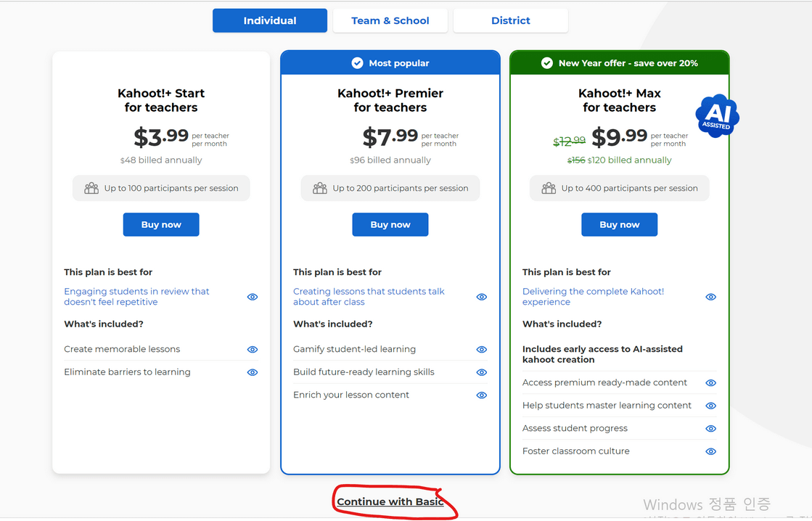Click participants icon for Up to 200 participants

coord(320,188)
